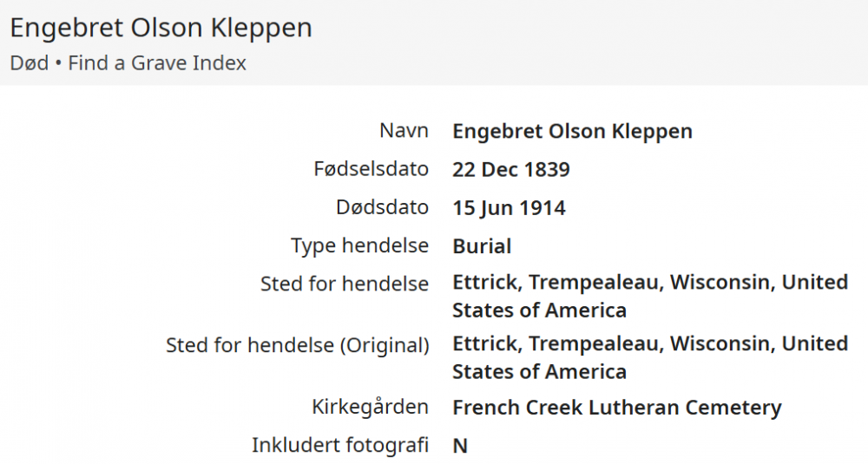Click the "Sted for hendelse" field label
Viewport: 868px width, 464px height.
[x=344, y=284]
